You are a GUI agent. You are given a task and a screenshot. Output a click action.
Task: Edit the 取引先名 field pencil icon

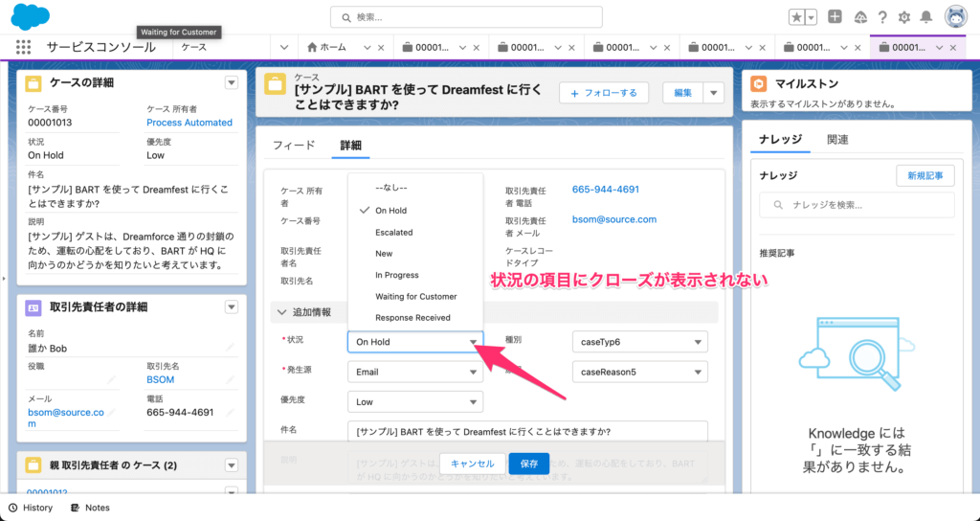(230, 379)
